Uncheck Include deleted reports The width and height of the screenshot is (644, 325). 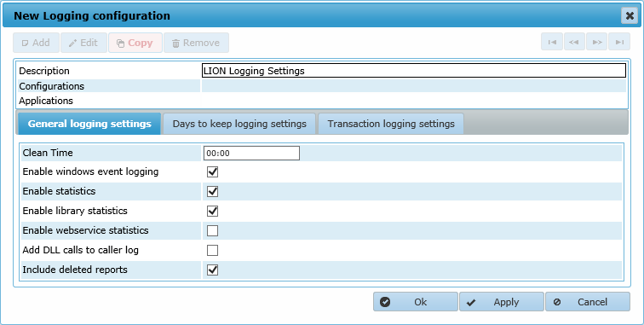(x=212, y=270)
